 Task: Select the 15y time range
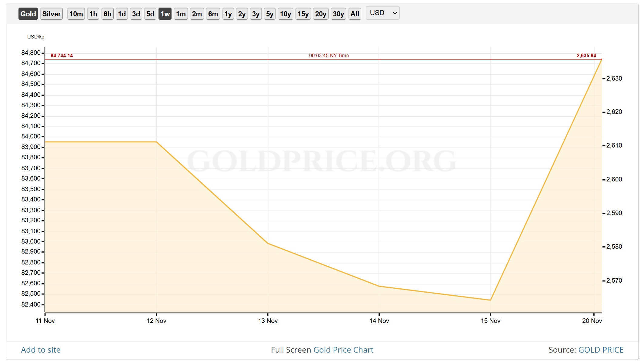[303, 14]
